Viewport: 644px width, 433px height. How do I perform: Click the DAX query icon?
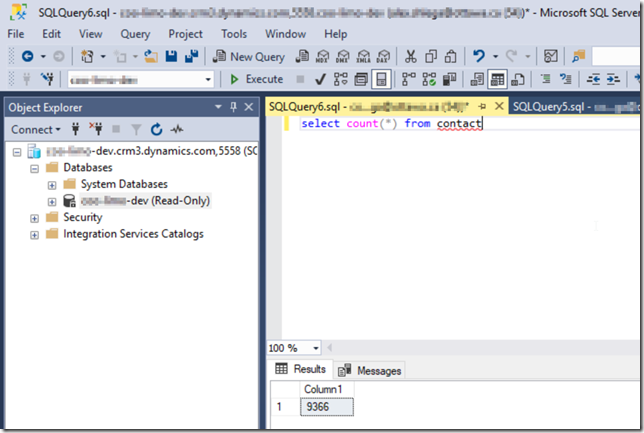point(383,56)
